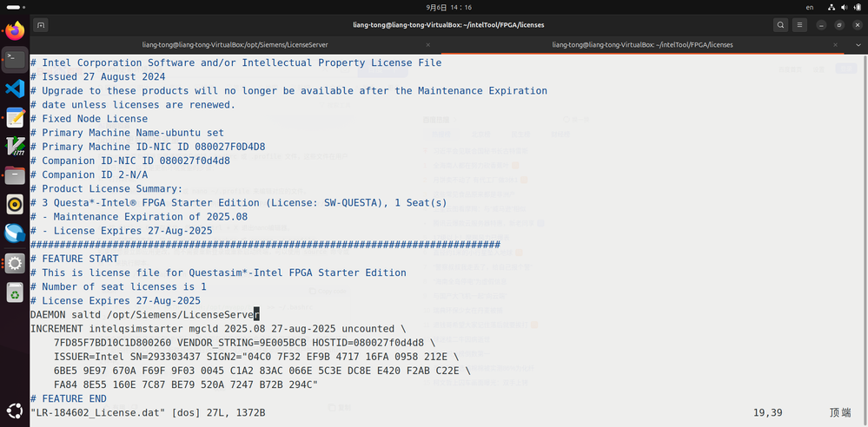Open the Trash in the dock
Screen dimensions: 868x427
click(x=15, y=292)
